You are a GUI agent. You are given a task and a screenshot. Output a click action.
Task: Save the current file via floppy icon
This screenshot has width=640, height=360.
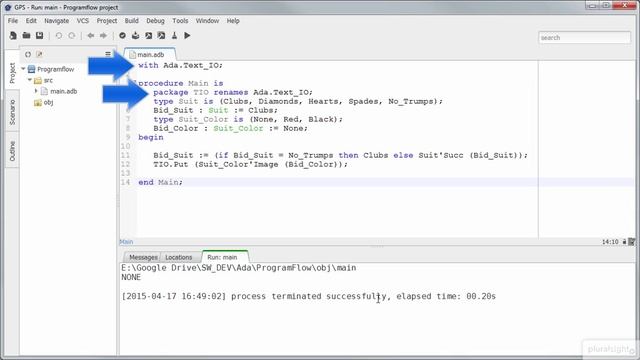[x=40, y=36]
